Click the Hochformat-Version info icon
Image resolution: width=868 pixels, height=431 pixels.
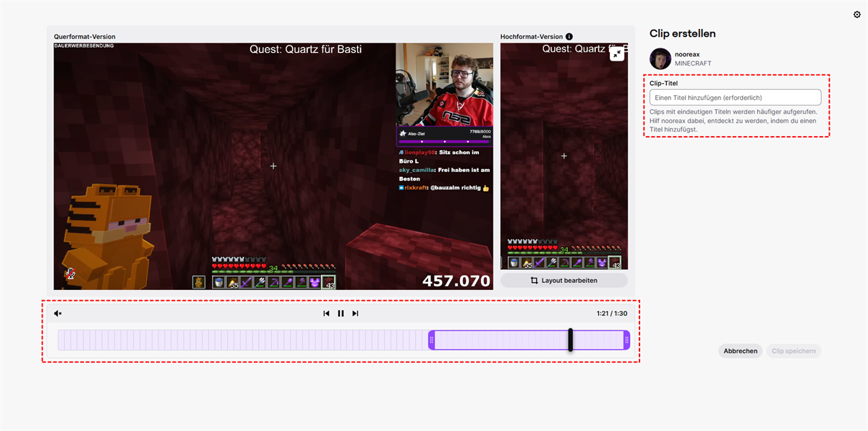click(x=569, y=37)
